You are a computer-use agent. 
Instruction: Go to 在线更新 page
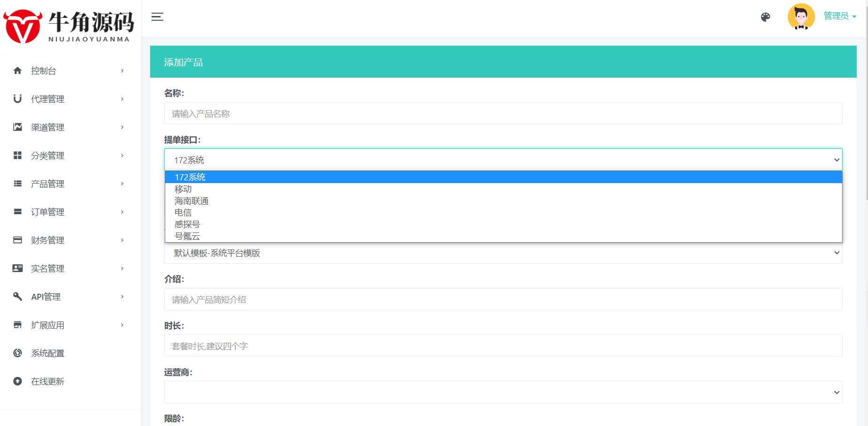point(71,381)
